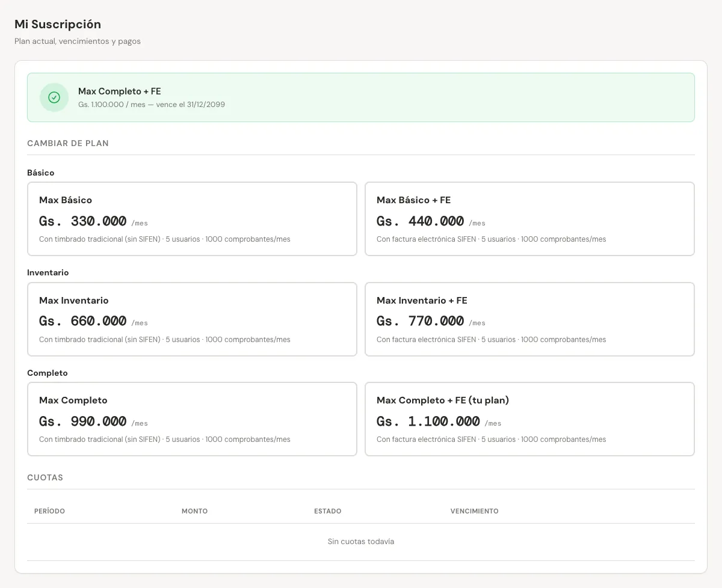Click the 'Max Completo + FE' banner title

[x=120, y=91]
